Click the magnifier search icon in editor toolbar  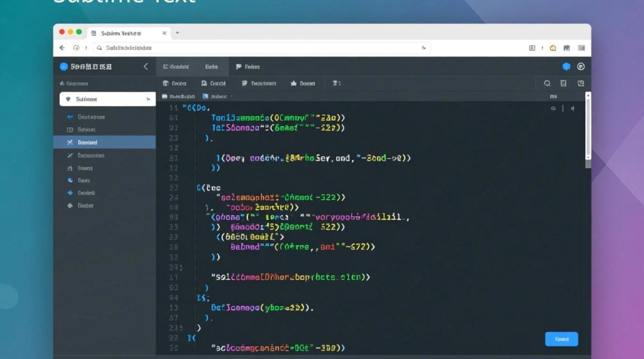547,83
